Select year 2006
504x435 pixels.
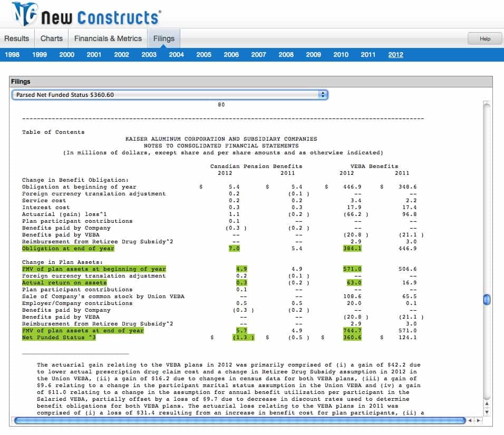(x=231, y=55)
